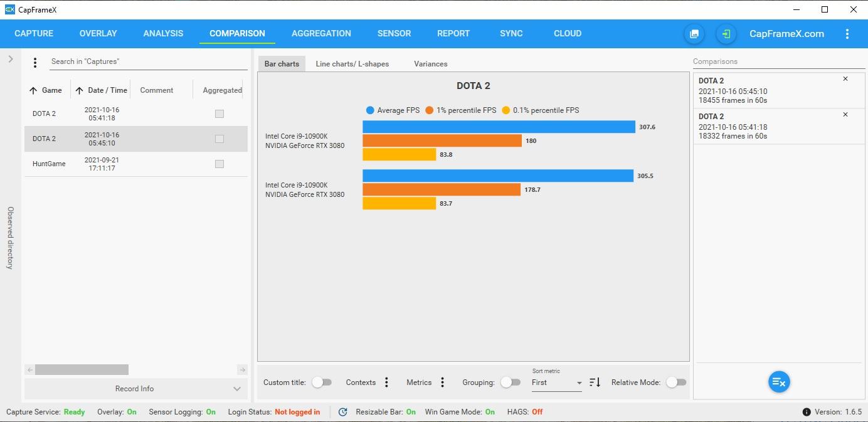This screenshot has width=868, height=422.
Task: Select the Bar charts tab
Action: 282,64
